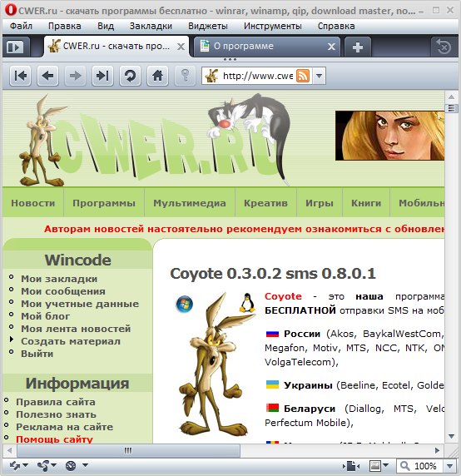Click the RSS feed icon in address bar

pyautogui.click(x=303, y=76)
